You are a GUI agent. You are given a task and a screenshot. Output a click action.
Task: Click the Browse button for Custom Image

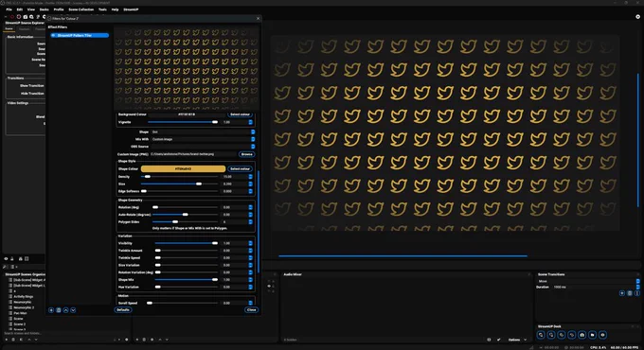pyautogui.click(x=246, y=154)
